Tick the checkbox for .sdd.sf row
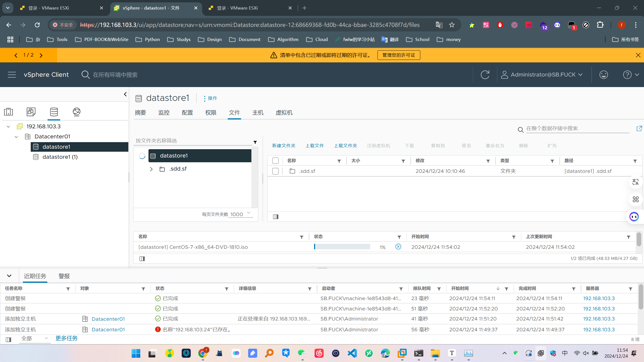 click(x=275, y=171)
